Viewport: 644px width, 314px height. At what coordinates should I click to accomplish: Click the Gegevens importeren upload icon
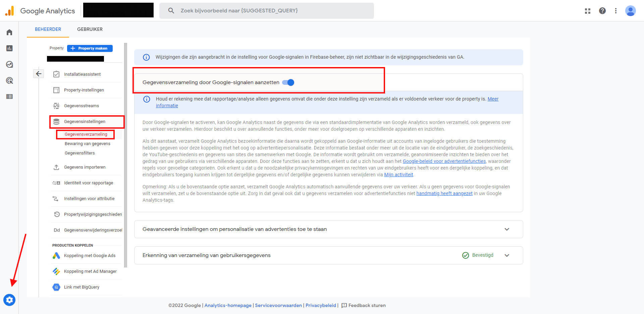[56, 167]
